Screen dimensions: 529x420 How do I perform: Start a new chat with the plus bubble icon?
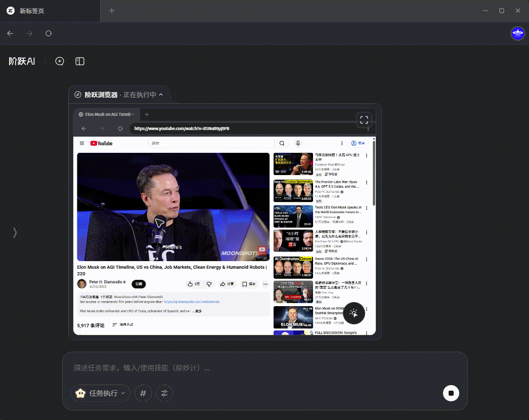60,61
